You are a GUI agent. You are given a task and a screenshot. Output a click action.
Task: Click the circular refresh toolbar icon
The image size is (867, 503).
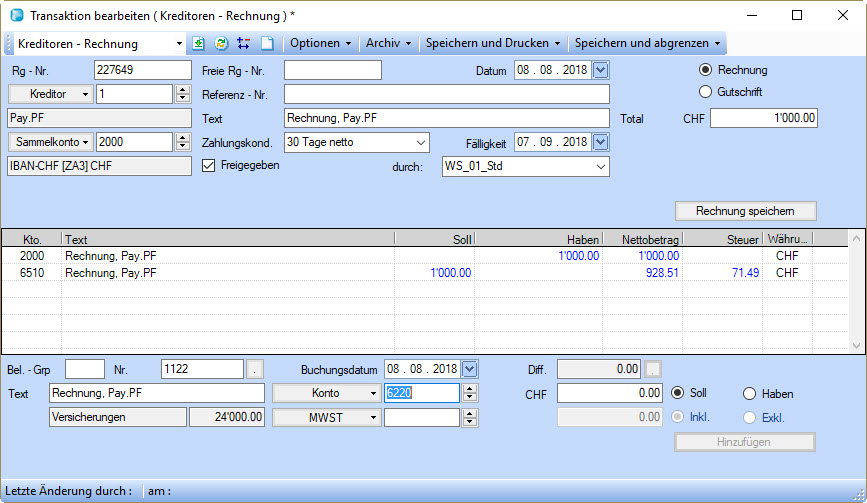pos(221,44)
